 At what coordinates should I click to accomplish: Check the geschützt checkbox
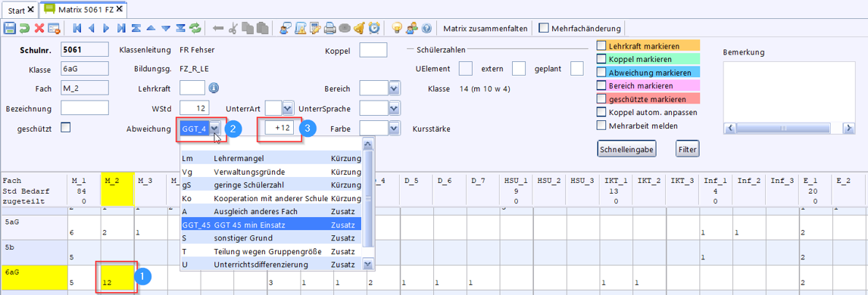[65, 128]
